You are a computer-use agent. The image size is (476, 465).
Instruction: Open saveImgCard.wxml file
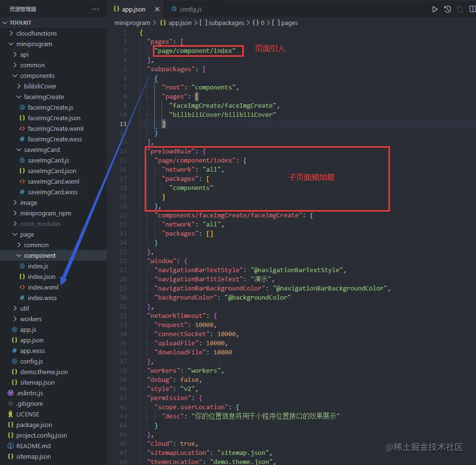click(x=53, y=181)
